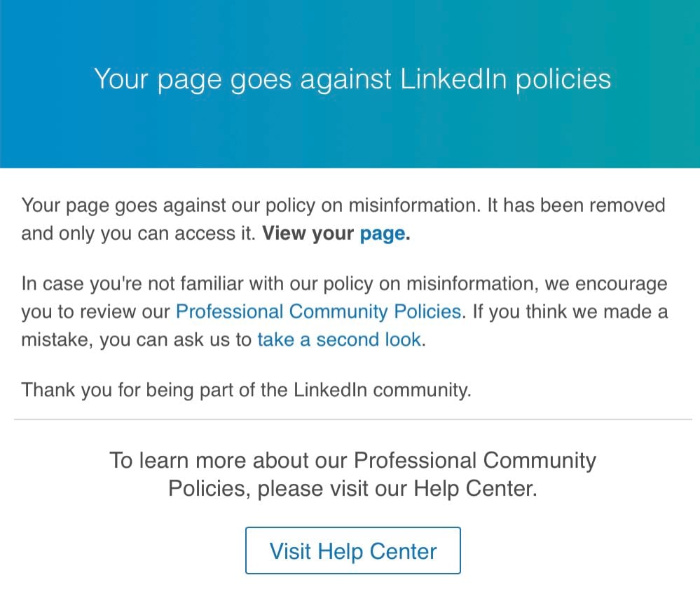Click the "Thank you for being part" sentence

tap(246, 390)
